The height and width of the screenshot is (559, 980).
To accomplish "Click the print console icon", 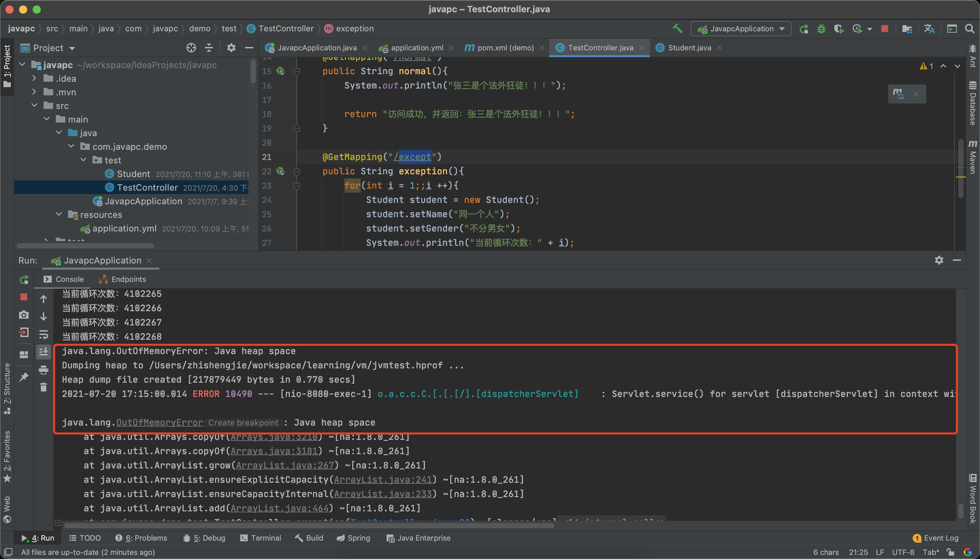I will pos(43,370).
